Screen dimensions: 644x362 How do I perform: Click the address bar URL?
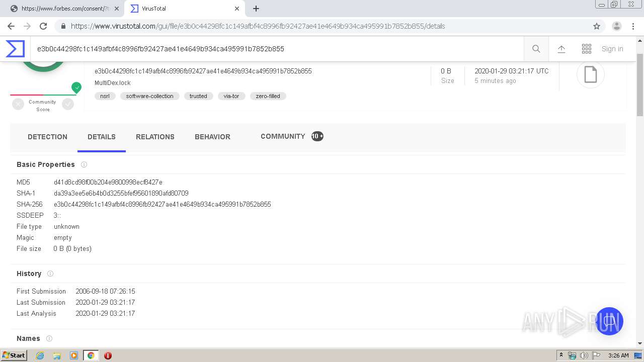[x=258, y=26]
